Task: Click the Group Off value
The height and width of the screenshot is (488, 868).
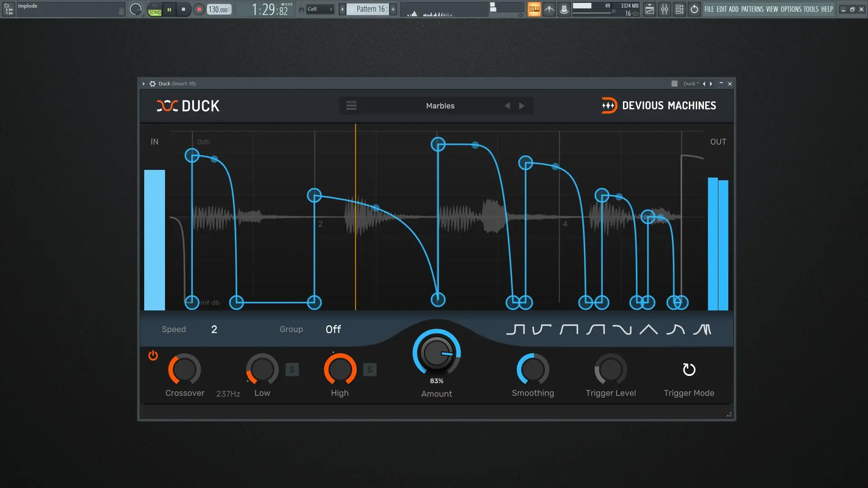Action: tap(333, 329)
